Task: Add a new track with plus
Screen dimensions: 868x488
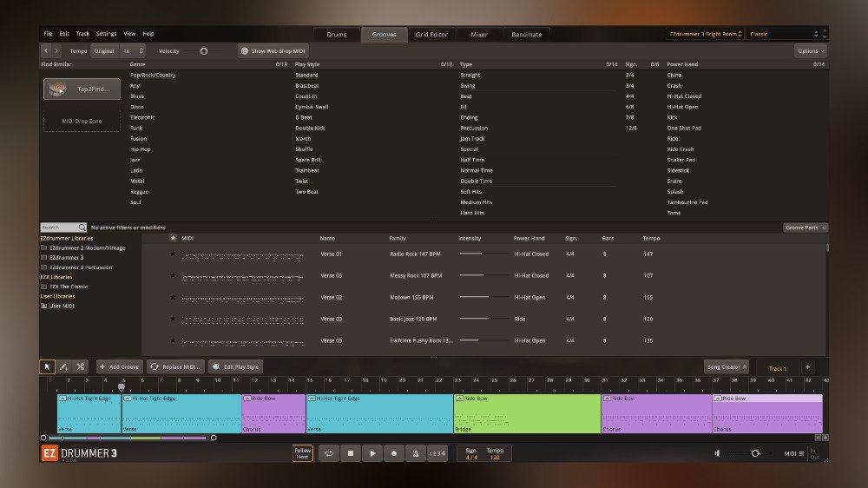Action: point(807,367)
